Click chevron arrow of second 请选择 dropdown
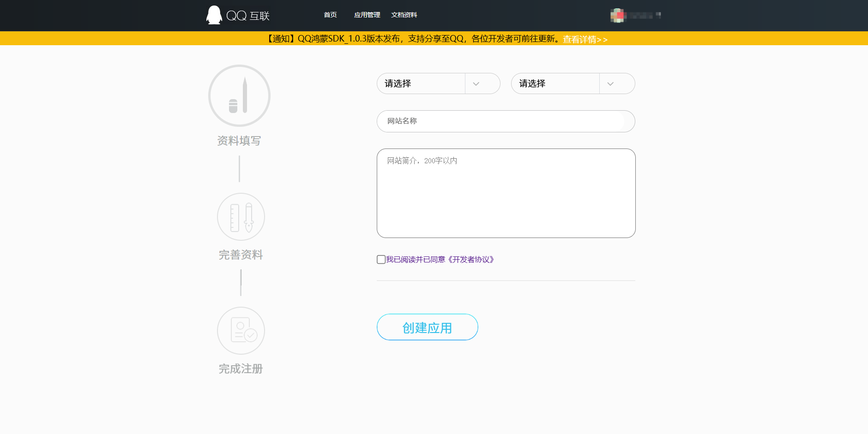This screenshot has width=868, height=434. 610,84
